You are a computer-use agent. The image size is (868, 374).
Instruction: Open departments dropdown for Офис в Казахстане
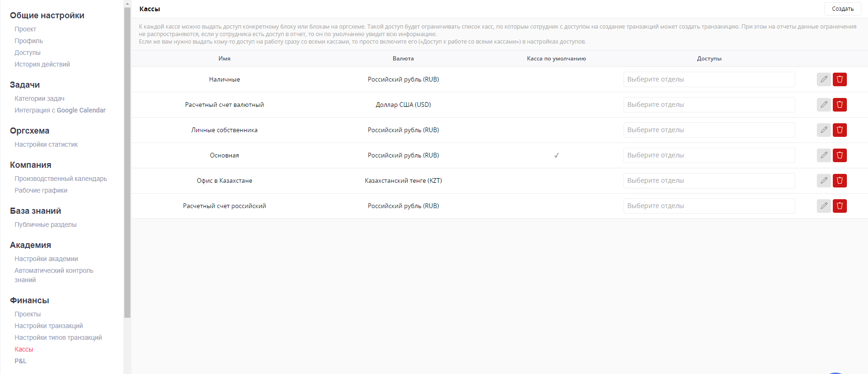[x=708, y=180]
